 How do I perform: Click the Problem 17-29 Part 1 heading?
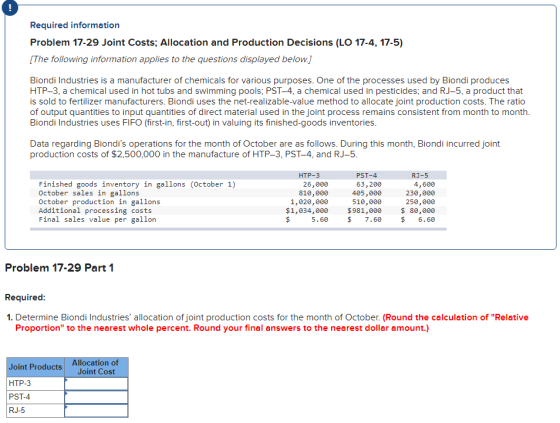click(59, 268)
